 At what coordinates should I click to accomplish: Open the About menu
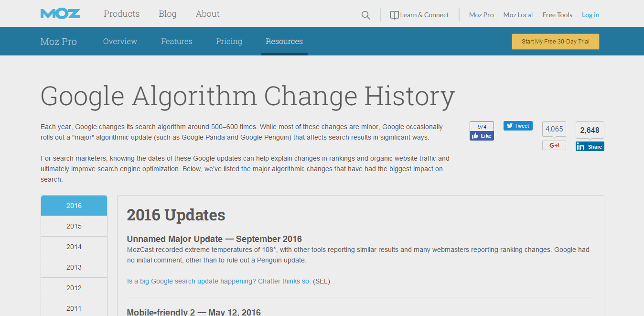pos(208,14)
